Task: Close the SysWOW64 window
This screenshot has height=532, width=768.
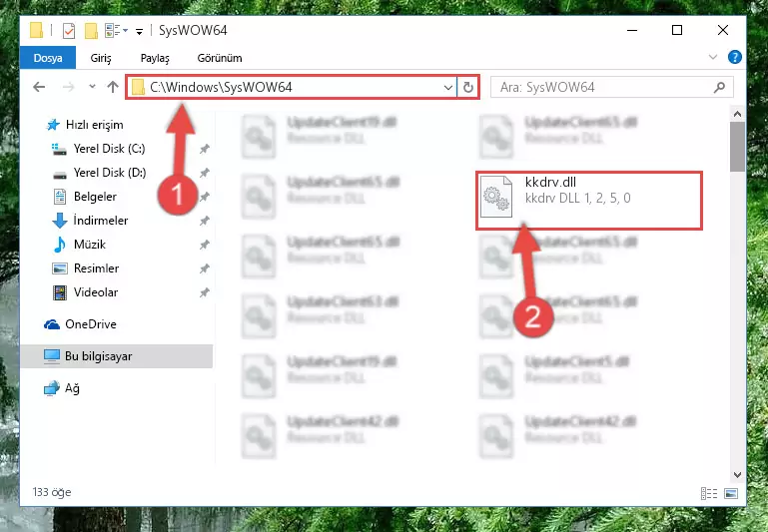Action: pyautogui.click(x=722, y=30)
